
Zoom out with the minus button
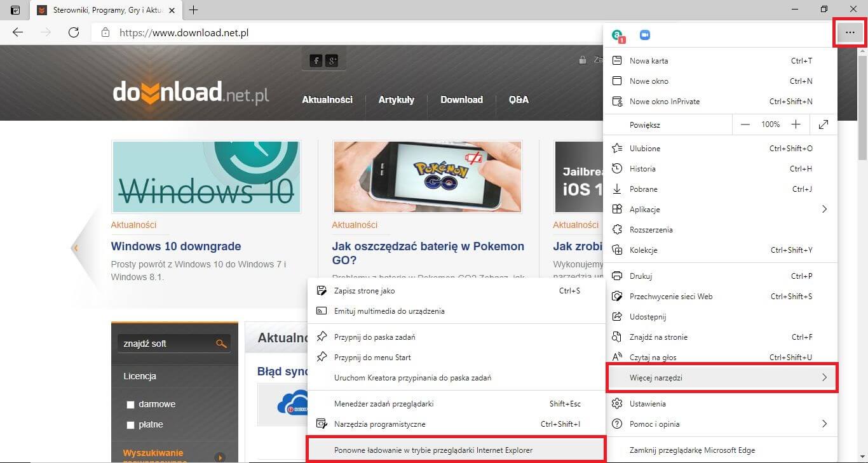coord(745,124)
